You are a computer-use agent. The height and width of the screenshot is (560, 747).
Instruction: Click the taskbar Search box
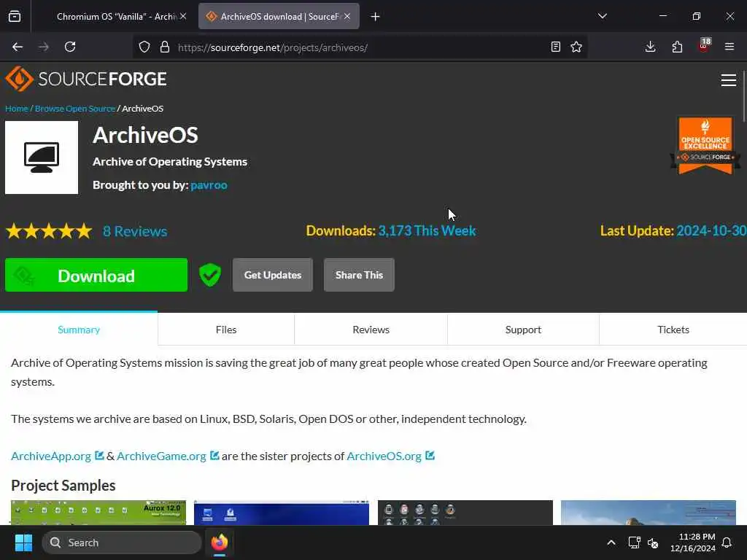click(x=122, y=542)
